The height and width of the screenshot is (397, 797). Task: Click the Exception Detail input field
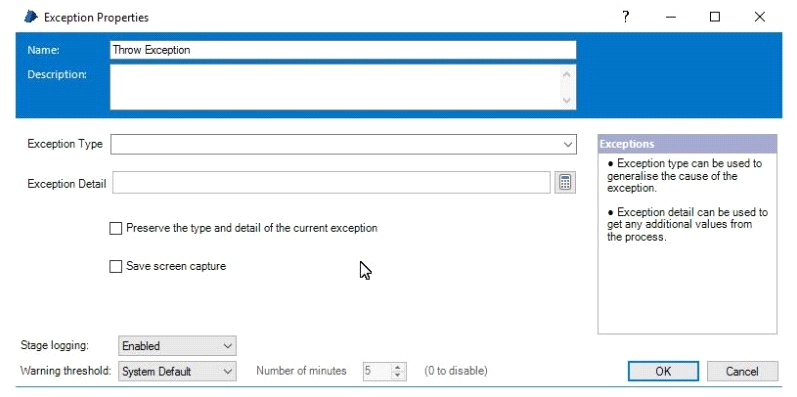[x=331, y=182]
